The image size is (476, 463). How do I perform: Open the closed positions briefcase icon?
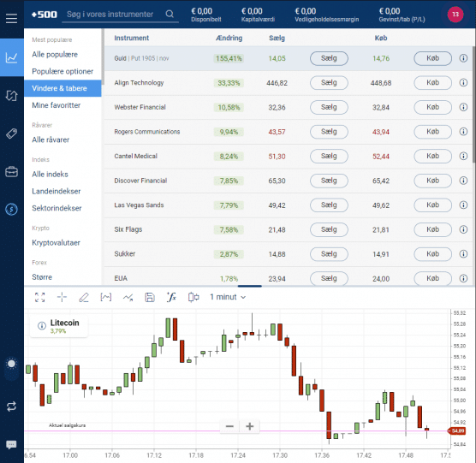tap(11, 171)
